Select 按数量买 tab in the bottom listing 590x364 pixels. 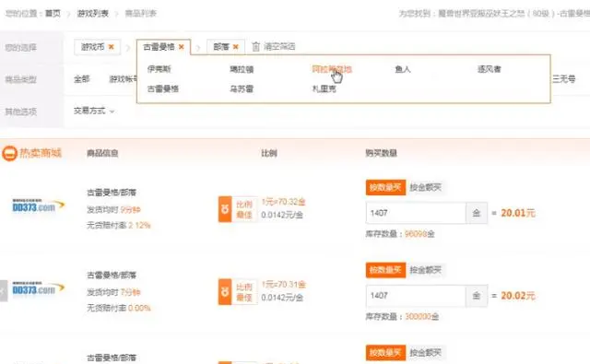point(385,353)
